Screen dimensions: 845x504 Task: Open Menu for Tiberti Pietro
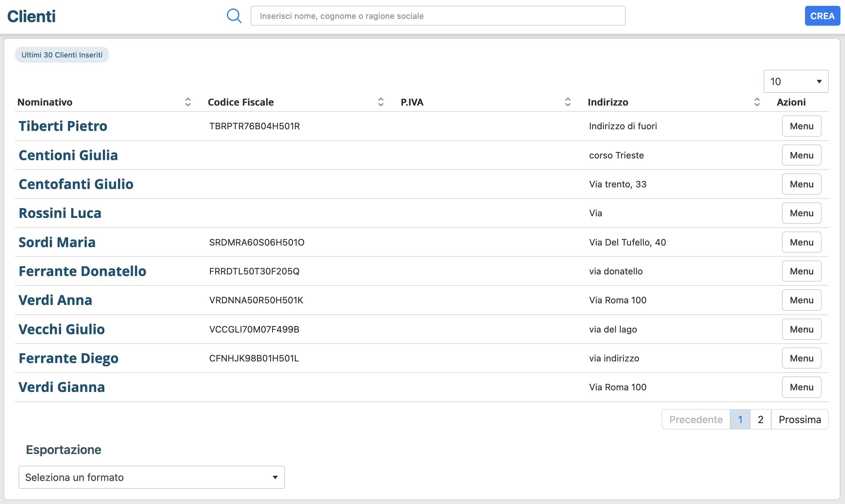(801, 126)
